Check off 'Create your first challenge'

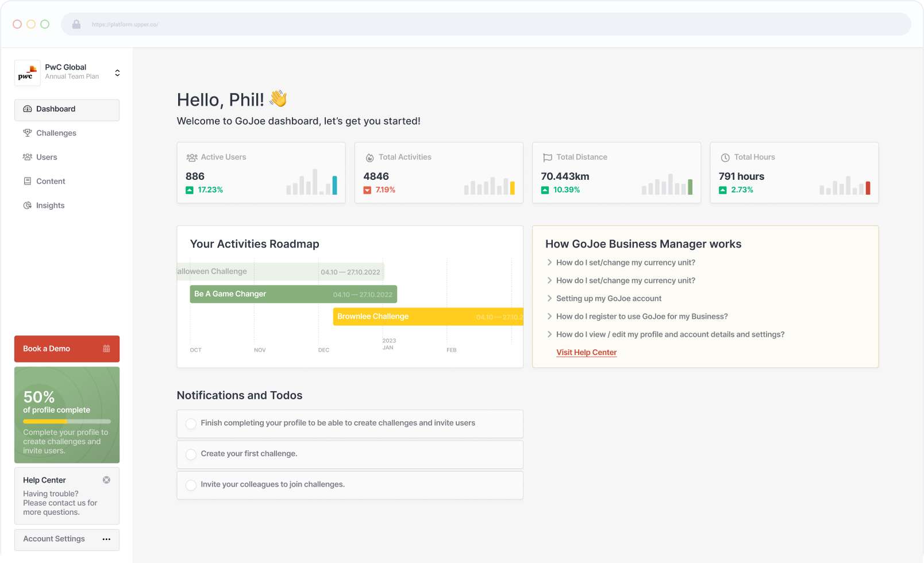tap(191, 454)
